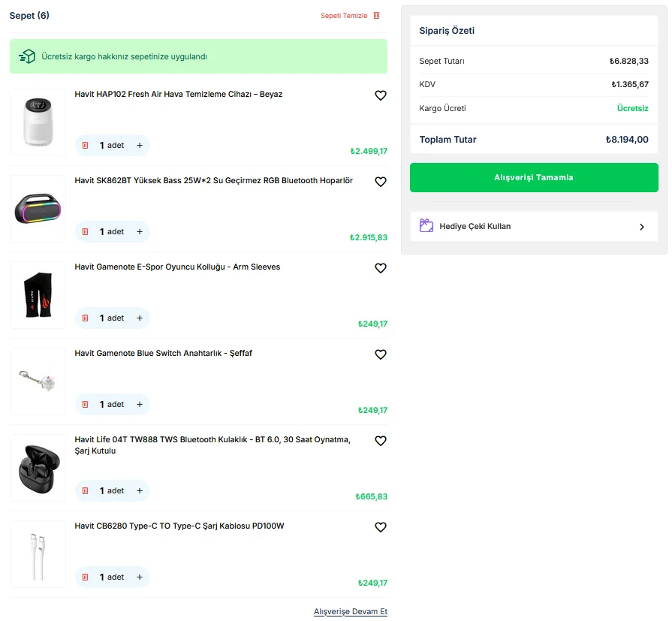The height and width of the screenshot is (621, 672).
Task: Remove TW888 TWS Kulaklık via trash icon
Action: tap(86, 490)
